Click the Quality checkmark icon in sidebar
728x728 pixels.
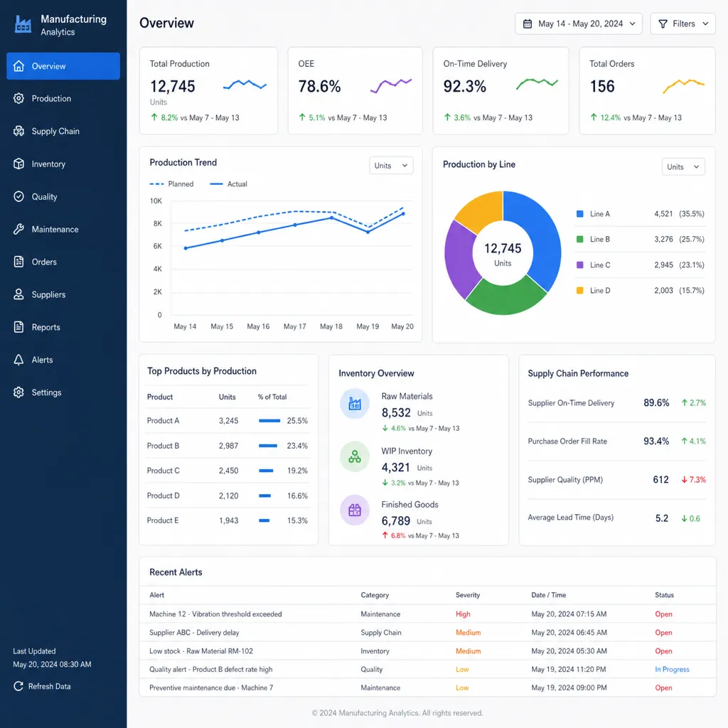pyautogui.click(x=18, y=196)
